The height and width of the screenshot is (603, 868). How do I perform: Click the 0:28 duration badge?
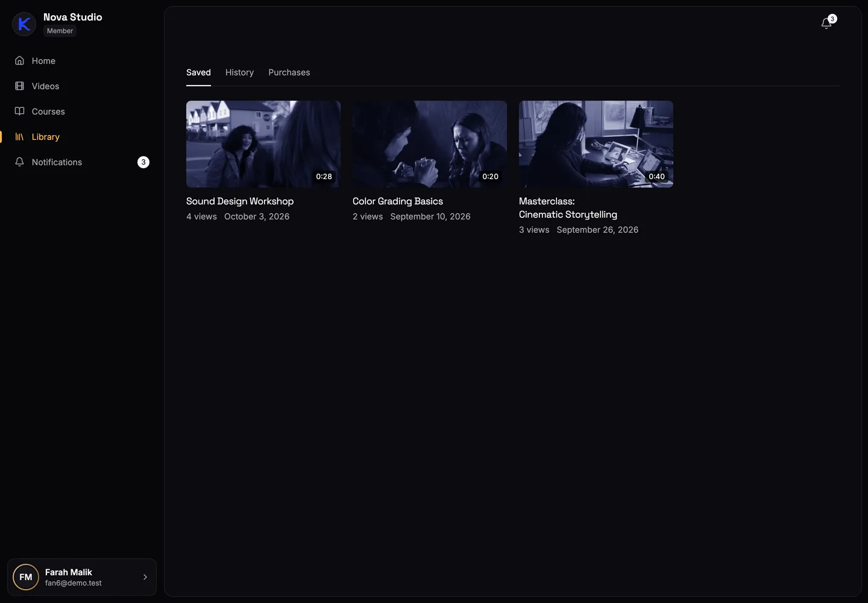(x=324, y=177)
